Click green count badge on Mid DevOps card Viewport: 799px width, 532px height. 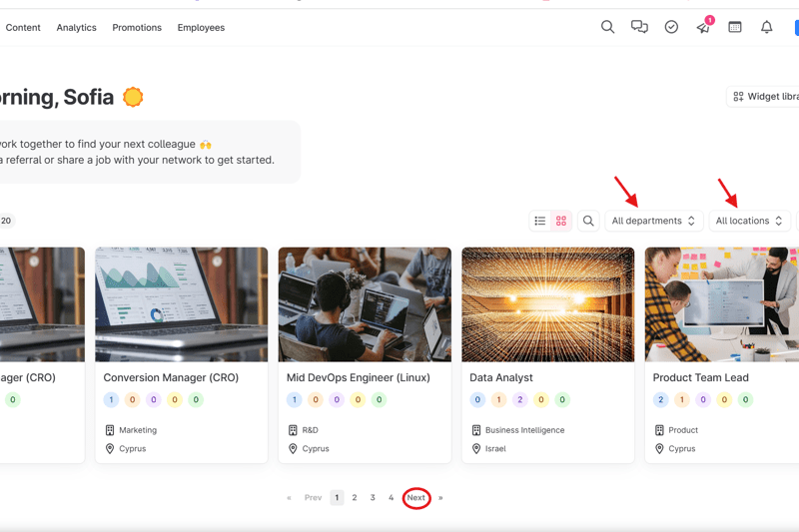tap(380, 399)
